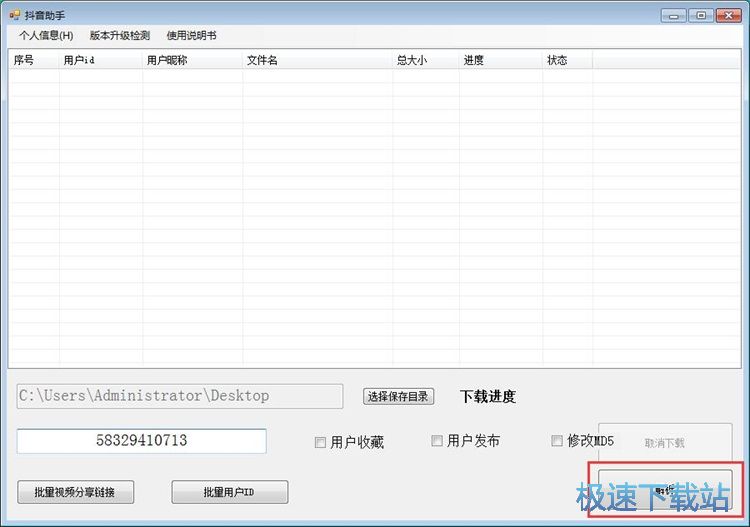The image size is (750, 527).
Task: Sort by the 用户昵称 column header
Action: tap(192, 60)
